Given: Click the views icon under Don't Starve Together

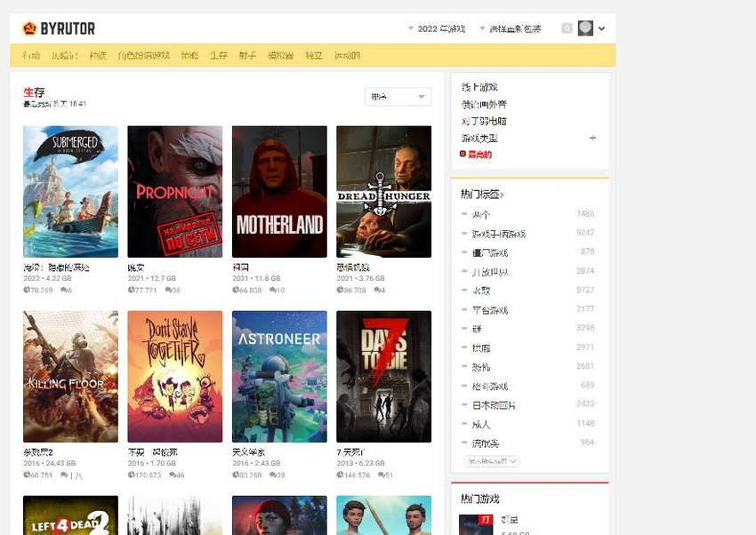Looking at the screenshot, I should (x=131, y=475).
